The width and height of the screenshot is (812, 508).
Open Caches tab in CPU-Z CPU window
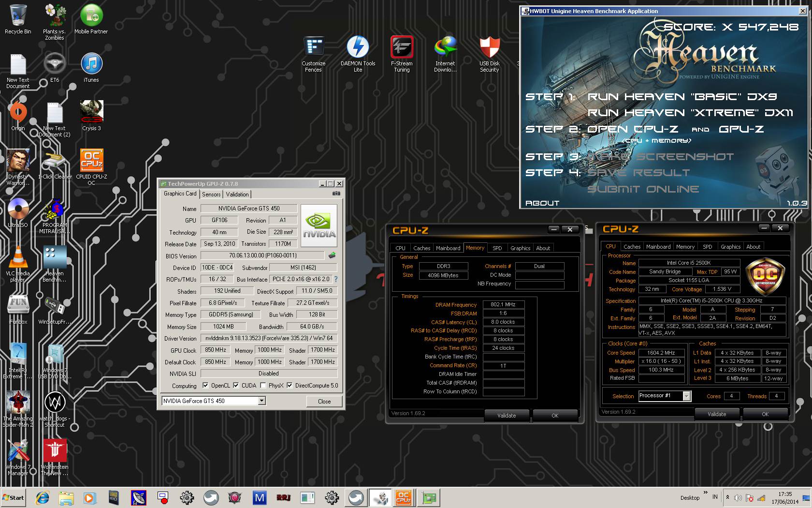tap(632, 247)
